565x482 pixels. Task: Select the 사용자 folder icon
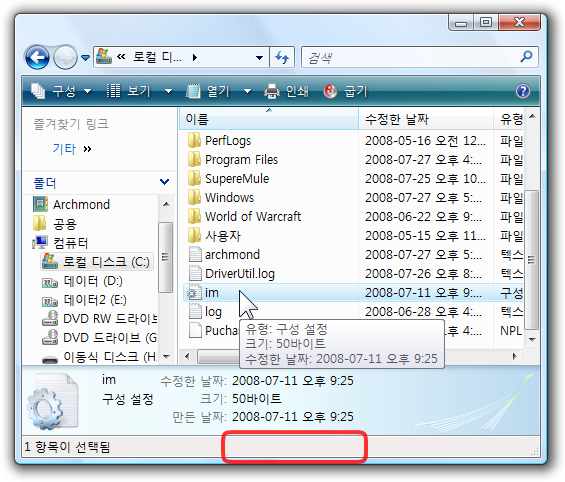195,236
